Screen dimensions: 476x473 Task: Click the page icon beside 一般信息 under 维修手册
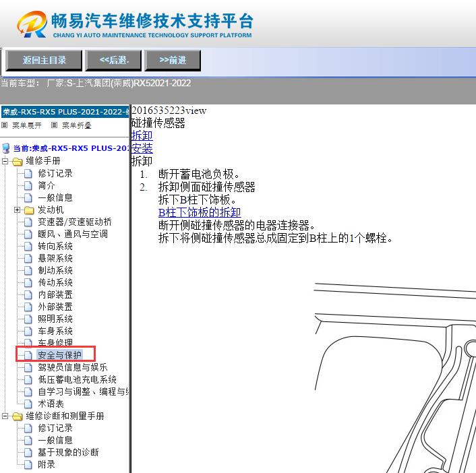coord(28,198)
